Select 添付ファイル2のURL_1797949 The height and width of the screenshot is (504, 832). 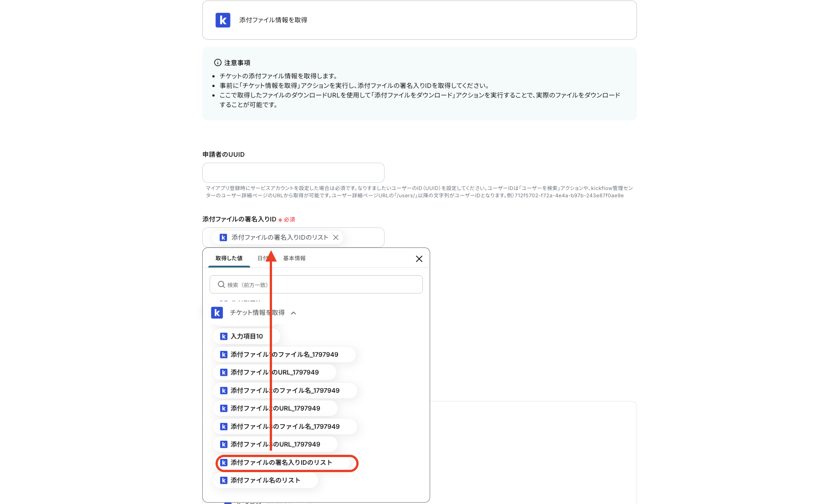point(275,408)
